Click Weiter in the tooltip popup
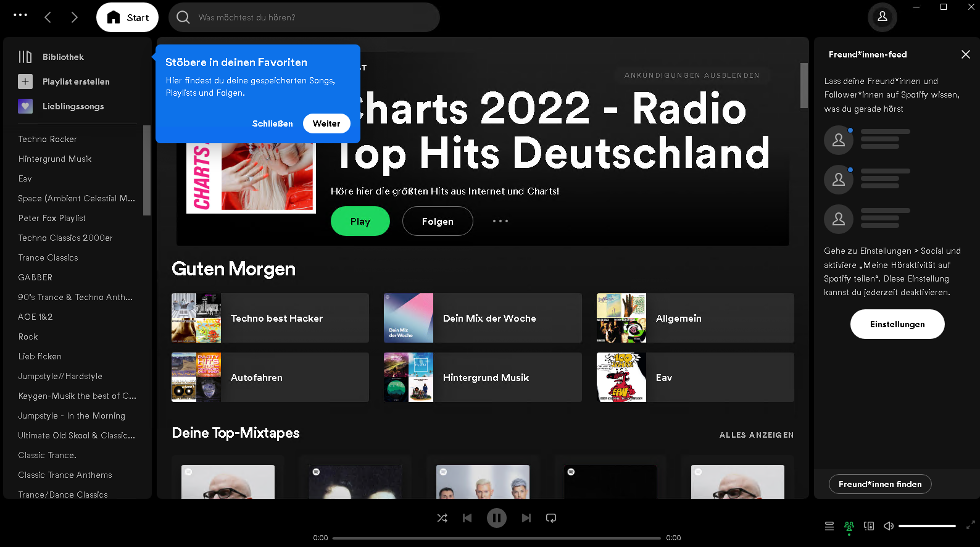Image resolution: width=980 pixels, height=547 pixels. (x=326, y=123)
